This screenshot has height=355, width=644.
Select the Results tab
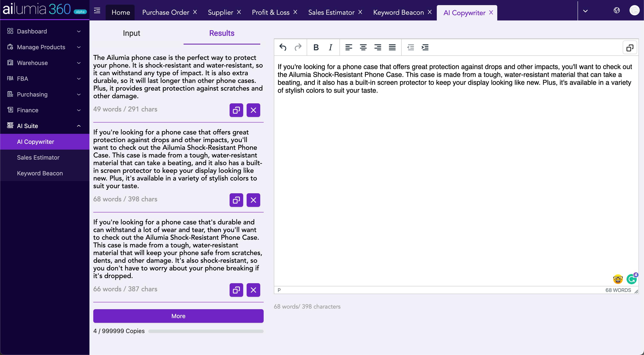(x=222, y=33)
